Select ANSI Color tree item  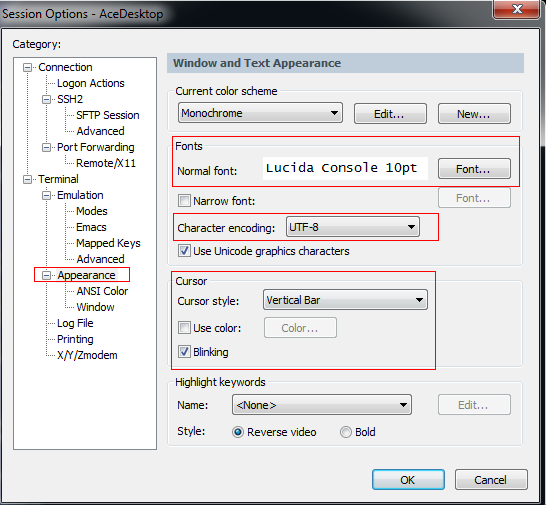[102, 291]
